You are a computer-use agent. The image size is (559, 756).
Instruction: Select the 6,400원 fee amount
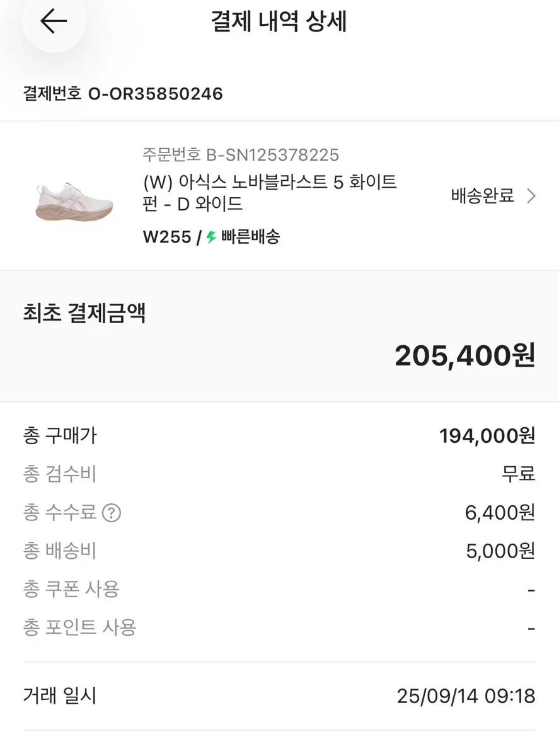click(x=500, y=513)
